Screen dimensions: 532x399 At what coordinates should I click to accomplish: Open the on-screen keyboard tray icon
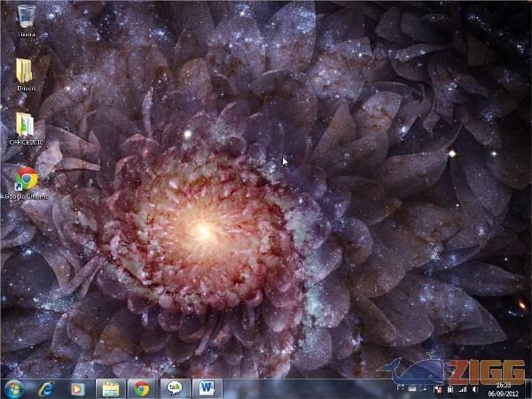(412, 389)
